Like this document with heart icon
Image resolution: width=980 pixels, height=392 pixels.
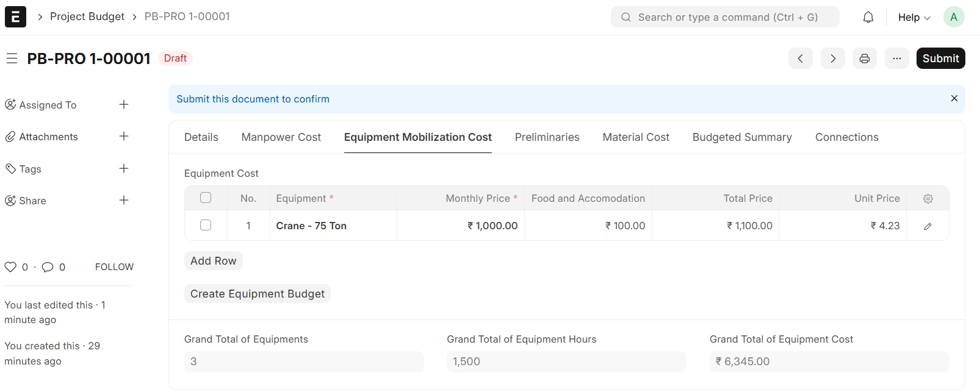(x=10, y=267)
